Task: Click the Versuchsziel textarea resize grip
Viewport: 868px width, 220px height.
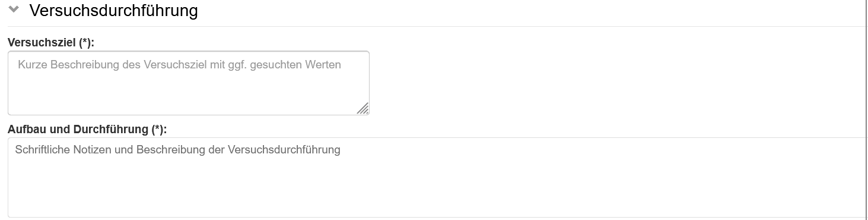Action: pos(363,109)
